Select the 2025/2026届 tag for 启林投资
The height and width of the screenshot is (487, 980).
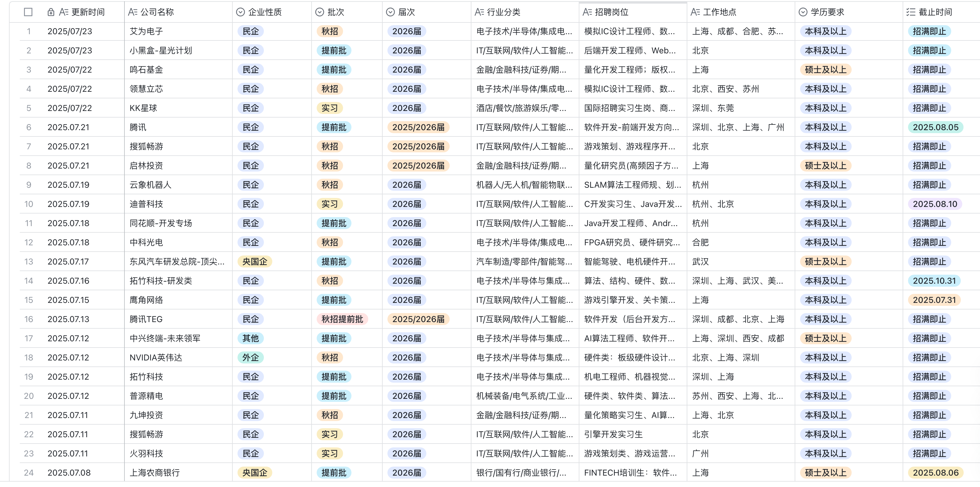[x=418, y=166]
